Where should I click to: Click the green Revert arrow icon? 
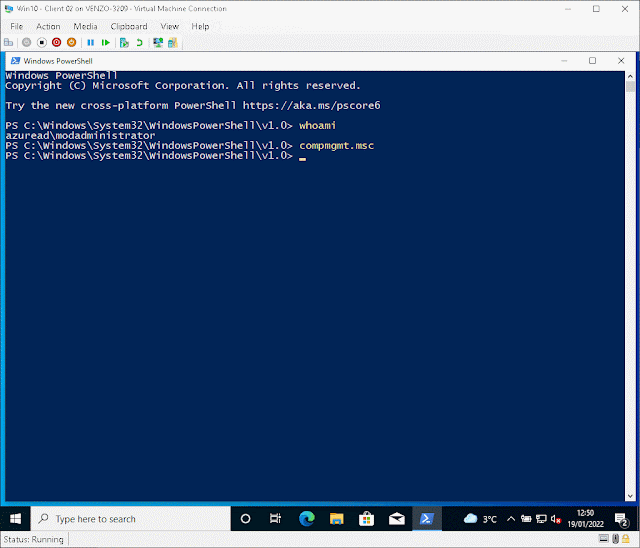click(140, 42)
